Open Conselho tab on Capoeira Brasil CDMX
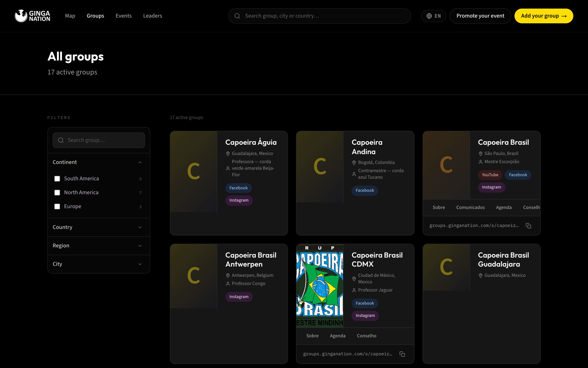The image size is (588, 368). [x=366, y=336]
